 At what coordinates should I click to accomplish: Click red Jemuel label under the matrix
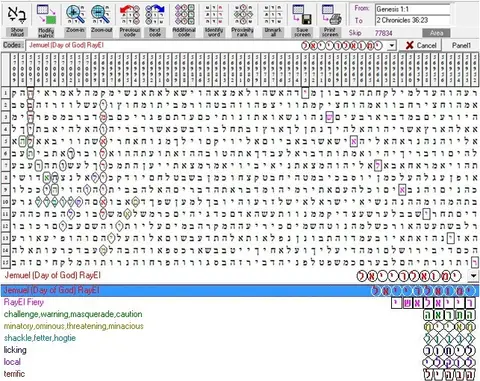coord(53,275)
